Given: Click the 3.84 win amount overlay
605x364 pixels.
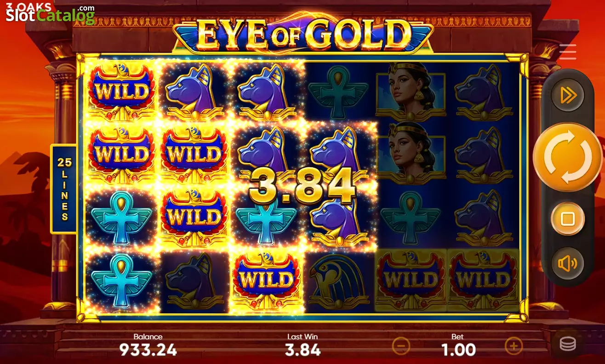Looking at the screenshot, I should coord(302,186).
